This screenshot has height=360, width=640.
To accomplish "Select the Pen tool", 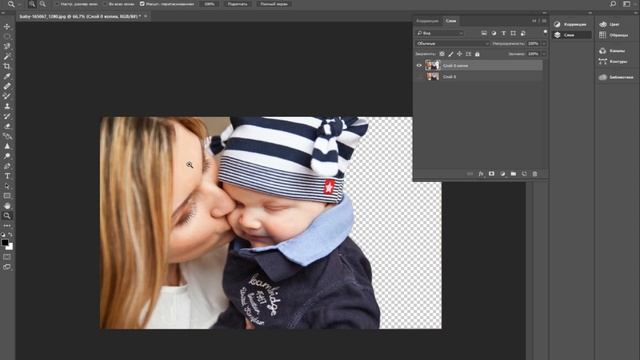I will [x=7, y=166].
